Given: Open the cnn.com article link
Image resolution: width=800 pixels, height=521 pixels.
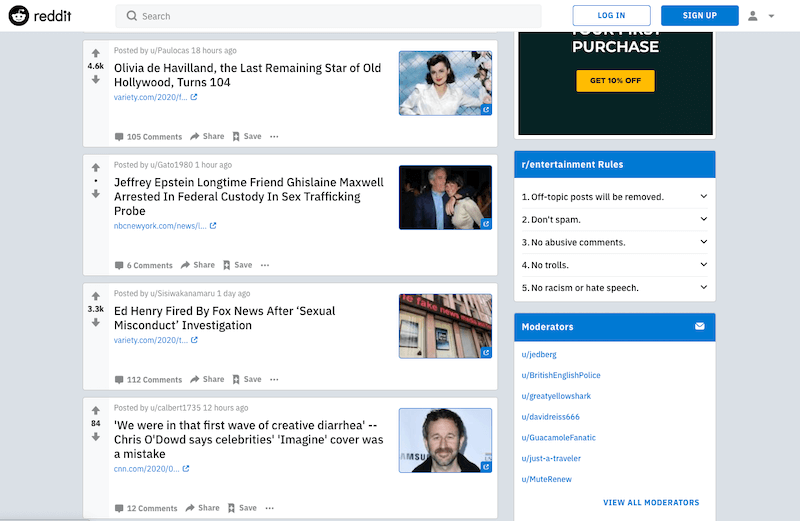Looking at the screenshot, I should click(x=151, y=468).
